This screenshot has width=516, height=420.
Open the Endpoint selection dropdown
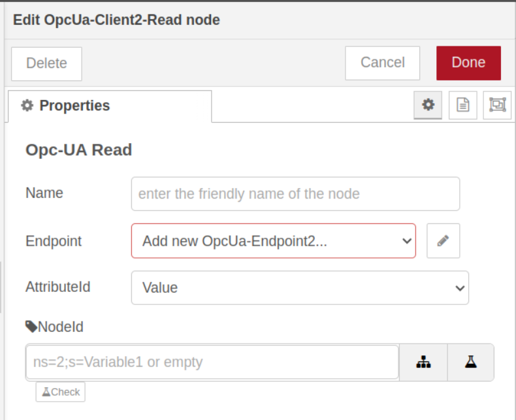(273, 241)
